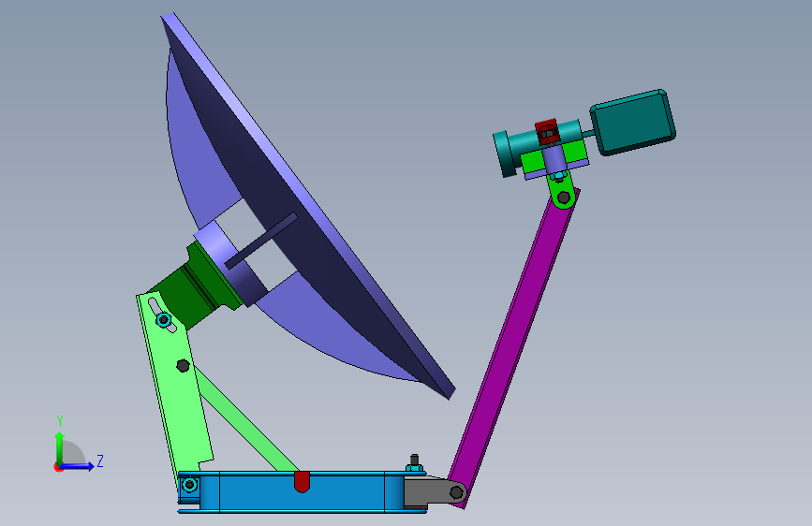
Task: Click the red origin ball of the triad
Action: [58, 467]
